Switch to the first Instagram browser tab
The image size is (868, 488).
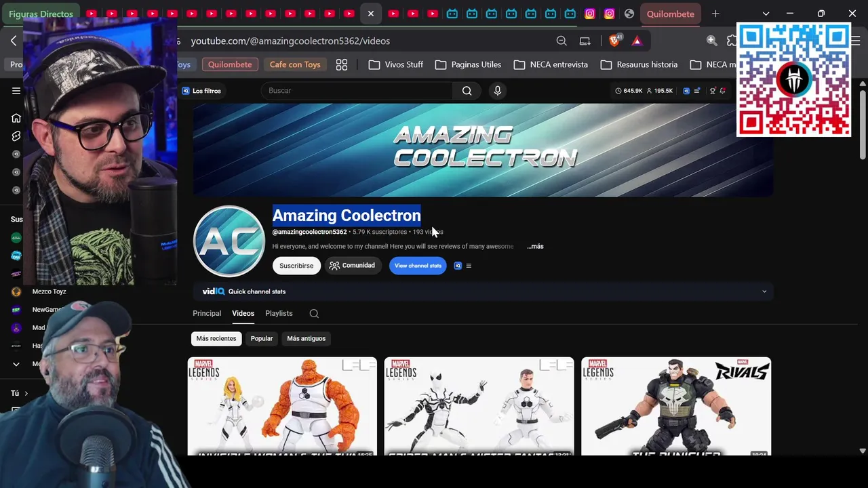click(590, 14)
